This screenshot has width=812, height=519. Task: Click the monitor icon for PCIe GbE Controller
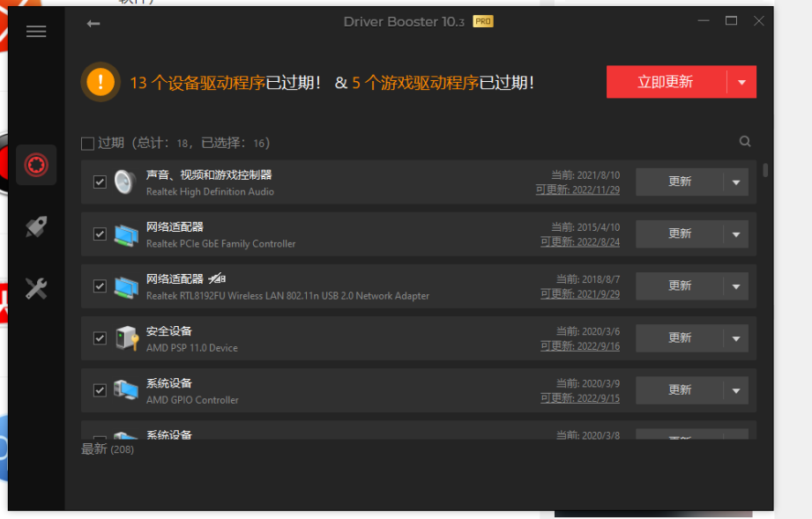click(126, 234)
